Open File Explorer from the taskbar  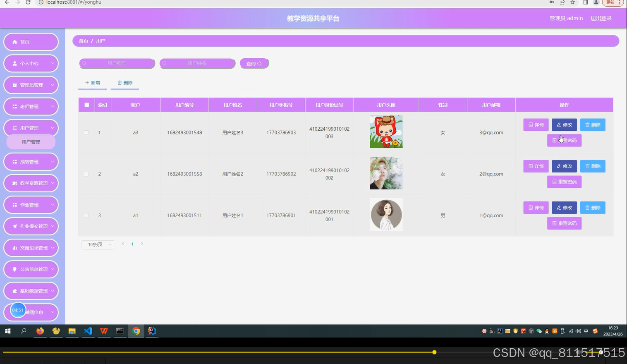(72, 331)
